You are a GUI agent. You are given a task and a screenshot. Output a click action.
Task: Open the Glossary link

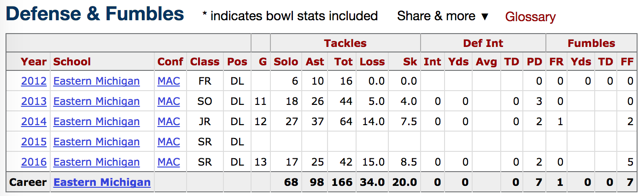[x=530, y=17]
